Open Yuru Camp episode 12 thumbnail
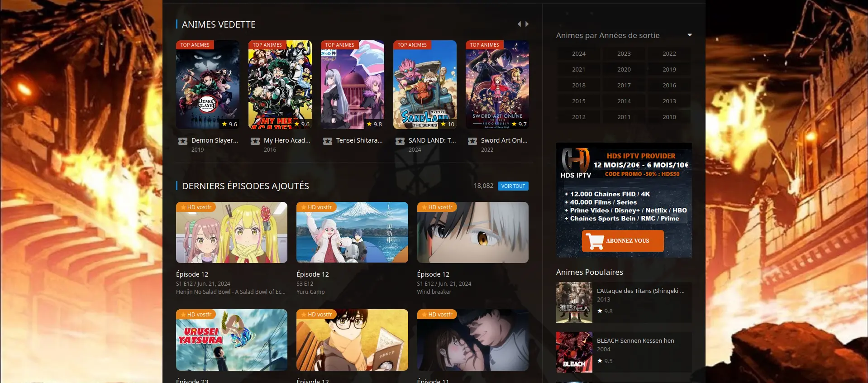 click(352, 232)
